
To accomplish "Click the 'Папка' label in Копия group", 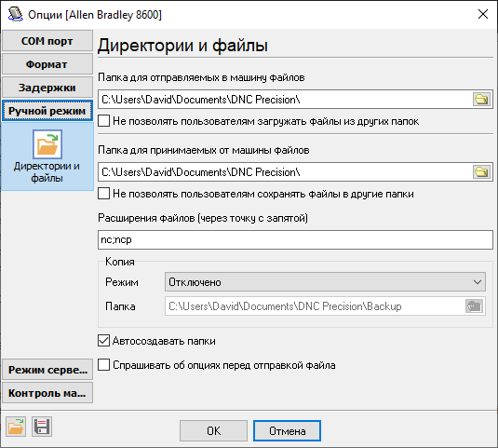I will [120, 306].
